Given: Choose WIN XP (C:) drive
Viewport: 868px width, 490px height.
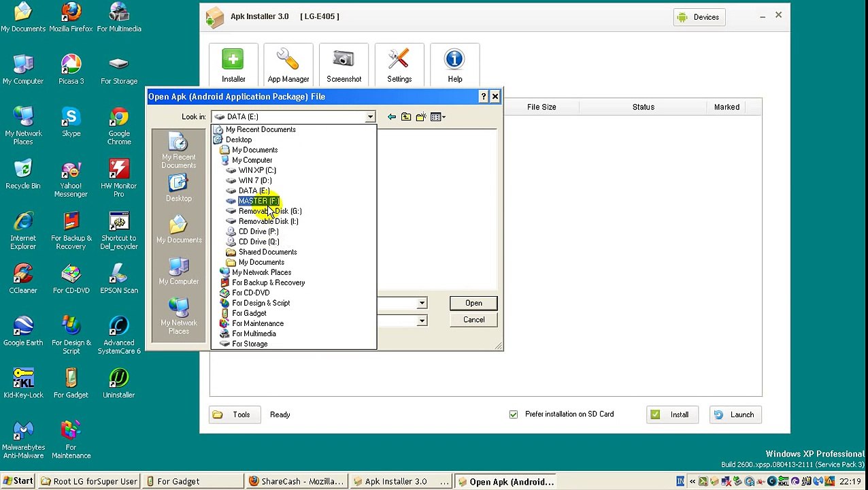Looking at the screenshot, I should [x=257, y=170].
